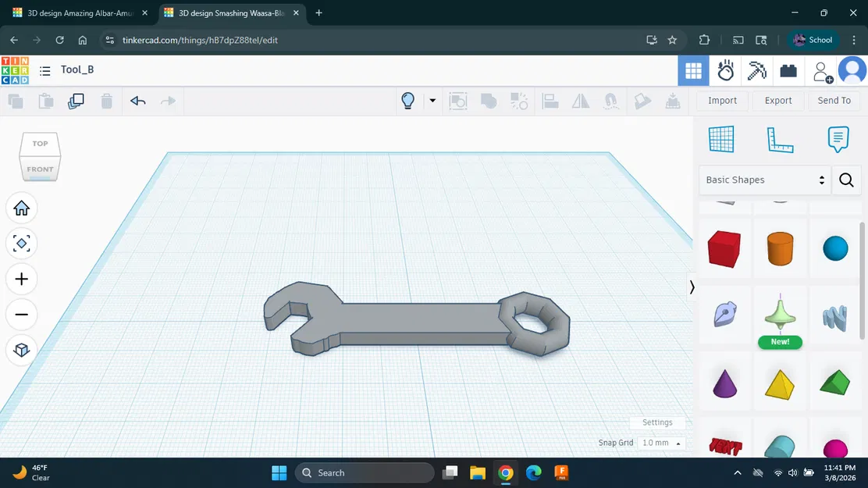
Task: Click the Export button
Action: click(777, 100)
